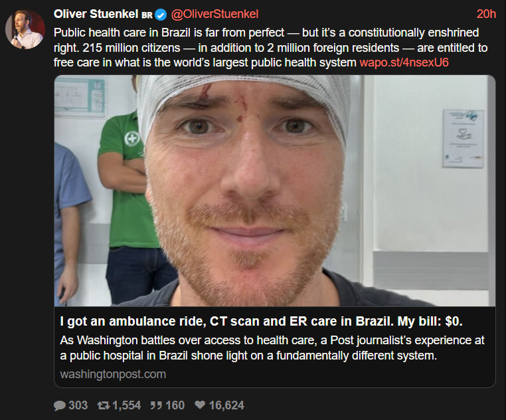View the 160 quotes count
Screen dimensions: 506x420
[175, 405]
